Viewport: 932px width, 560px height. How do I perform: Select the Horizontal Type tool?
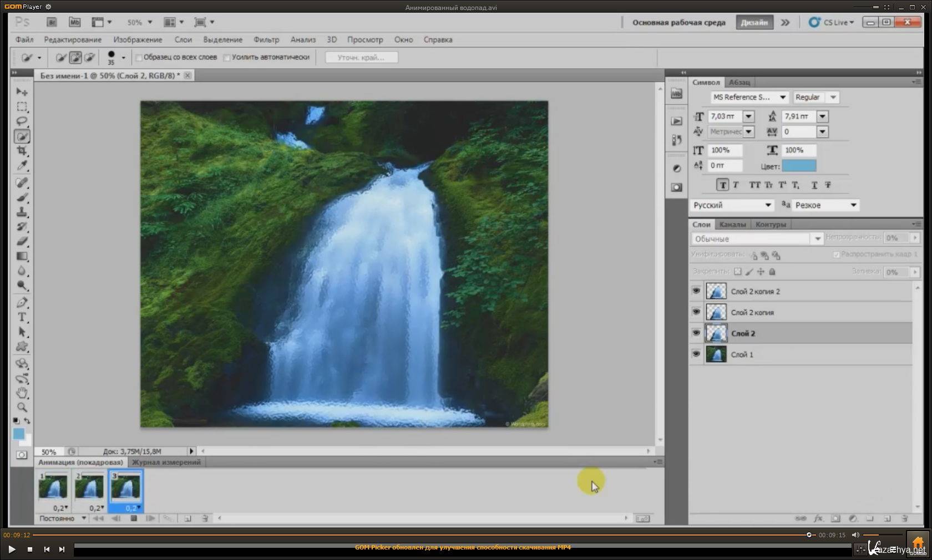22,317
